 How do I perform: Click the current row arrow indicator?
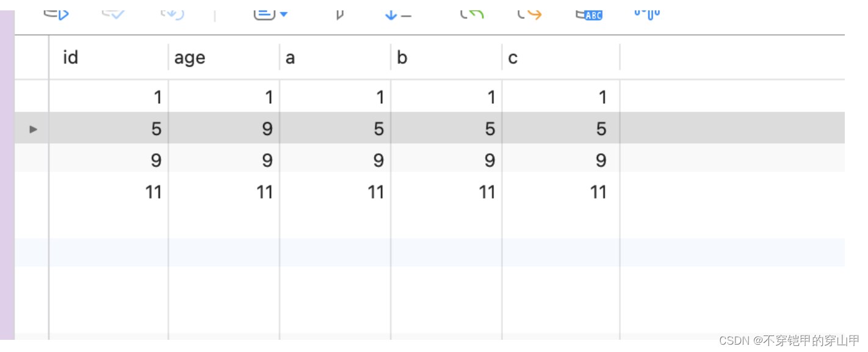34,129
